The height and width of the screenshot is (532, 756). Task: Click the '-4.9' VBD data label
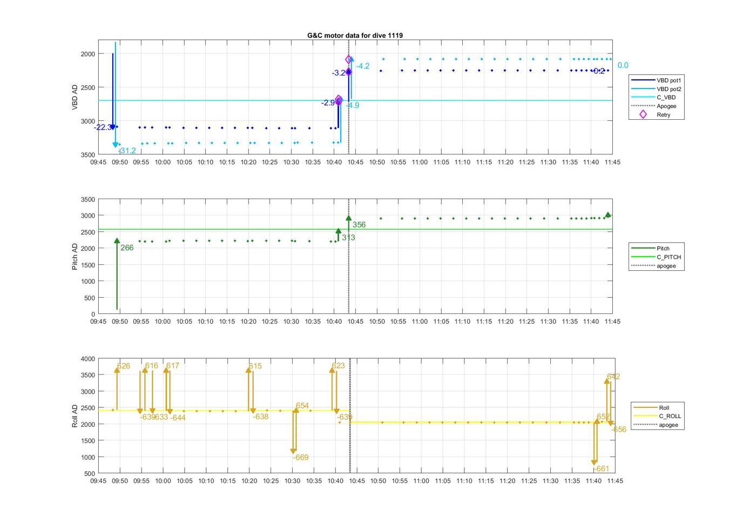(353, 106)
